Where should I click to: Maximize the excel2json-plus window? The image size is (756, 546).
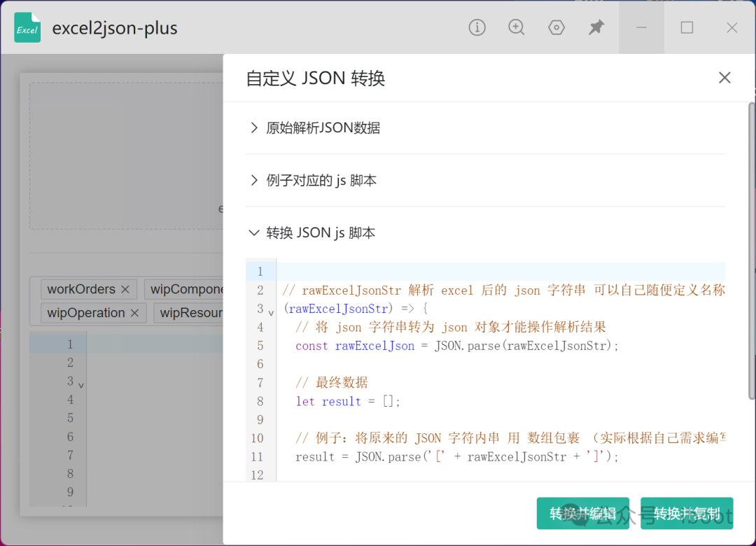(687, 28)
